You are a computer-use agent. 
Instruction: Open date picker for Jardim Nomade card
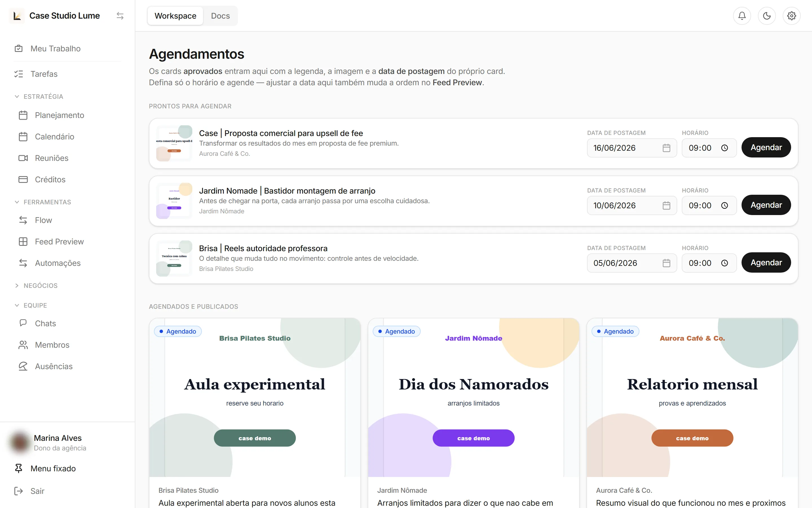[x=667, y=205]
